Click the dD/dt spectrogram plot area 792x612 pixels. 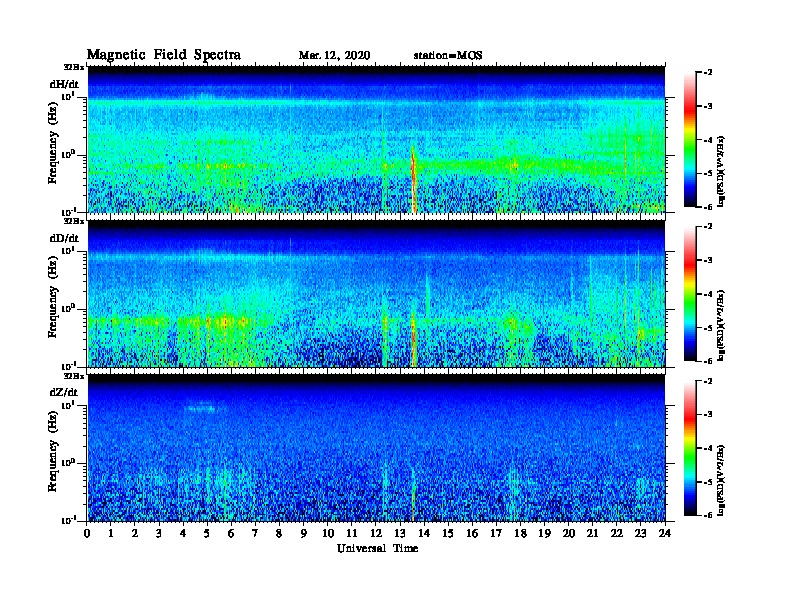(x=377, y=294)
